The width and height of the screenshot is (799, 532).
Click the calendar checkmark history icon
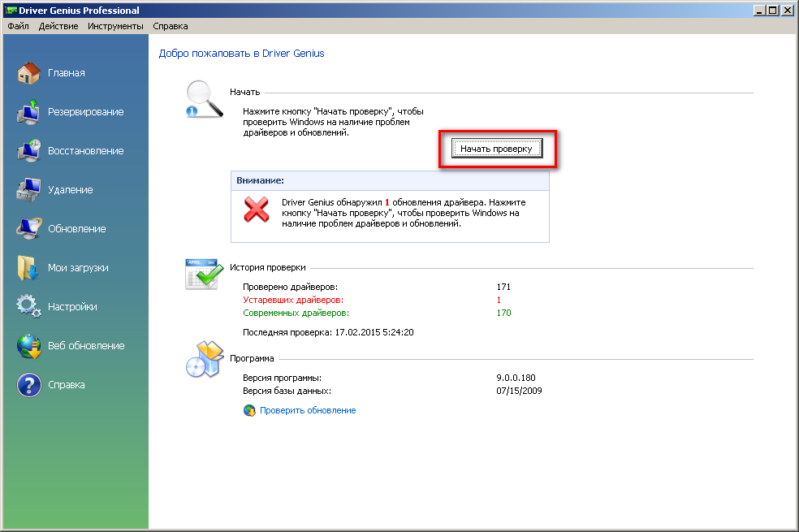(204, 275)
